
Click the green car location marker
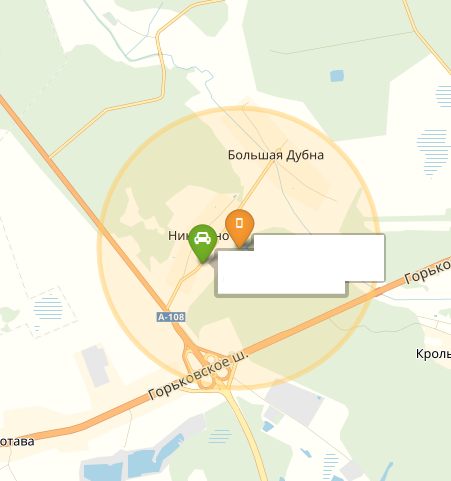[x=202, y=244]
